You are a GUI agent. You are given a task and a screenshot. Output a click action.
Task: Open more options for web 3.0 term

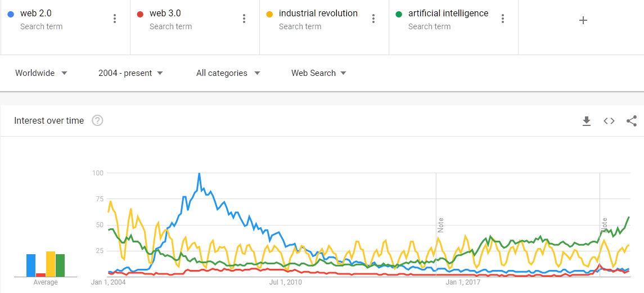[244, 19]
